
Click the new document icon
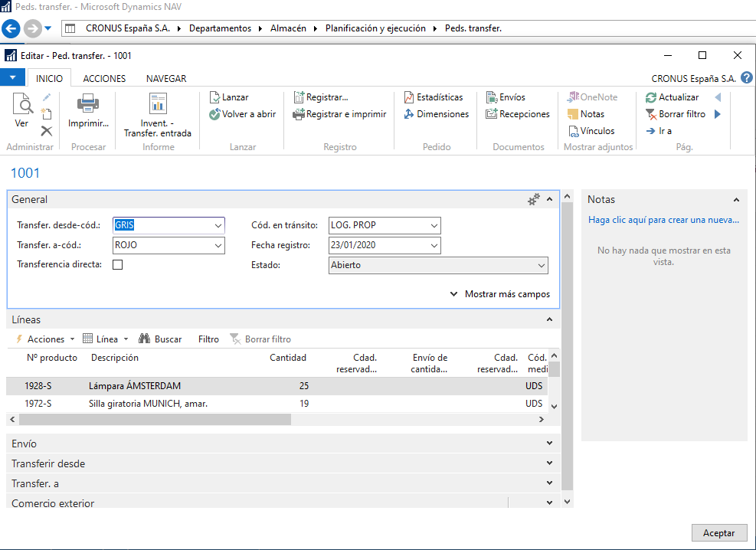coord(46,114)
